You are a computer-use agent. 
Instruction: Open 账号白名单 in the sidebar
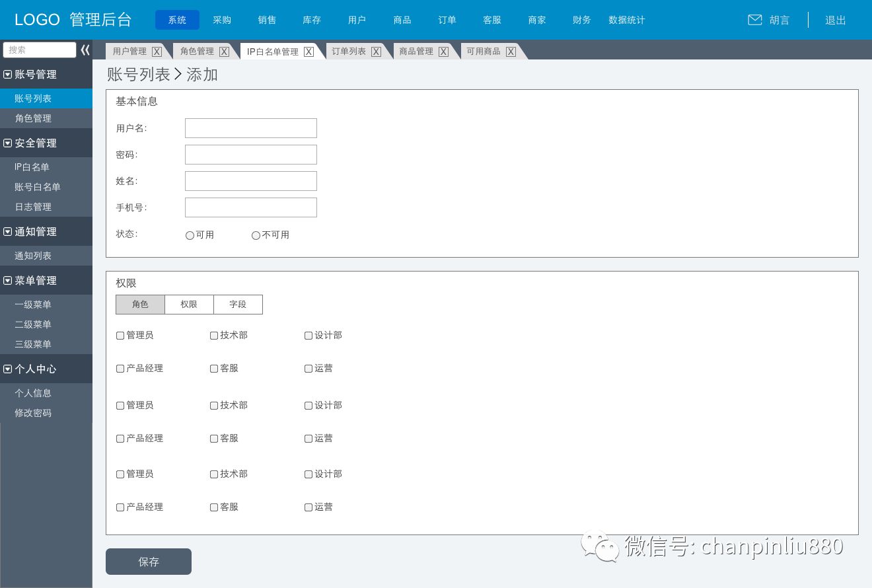46,187
